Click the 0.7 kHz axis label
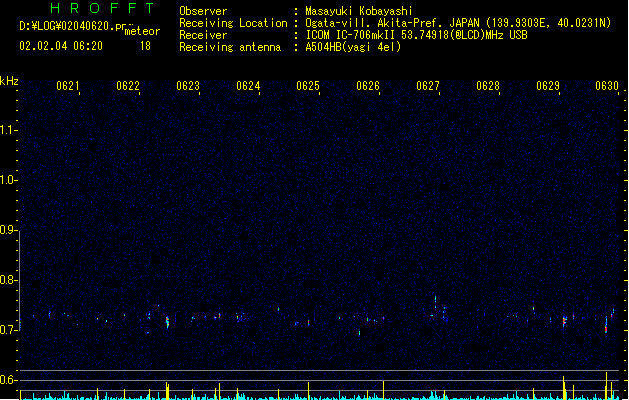Screen dimensions: 629x400 8,330
